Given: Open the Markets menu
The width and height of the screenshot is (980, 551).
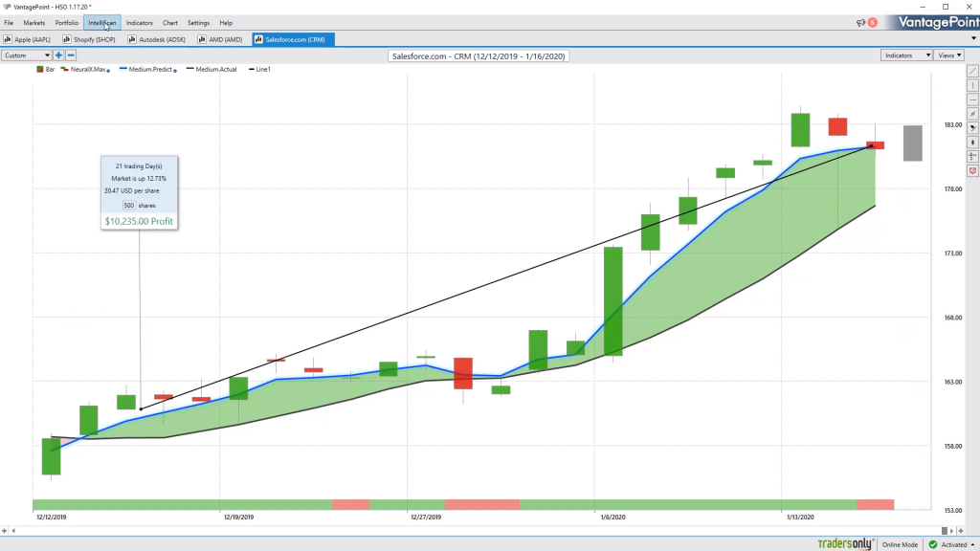Looking at the screenshot, I should 34,23.
